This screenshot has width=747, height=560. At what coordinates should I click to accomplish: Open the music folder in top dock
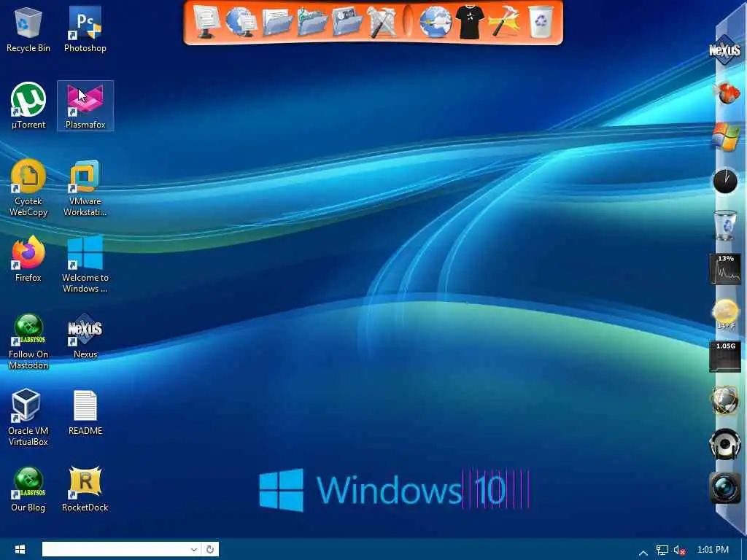312,22
